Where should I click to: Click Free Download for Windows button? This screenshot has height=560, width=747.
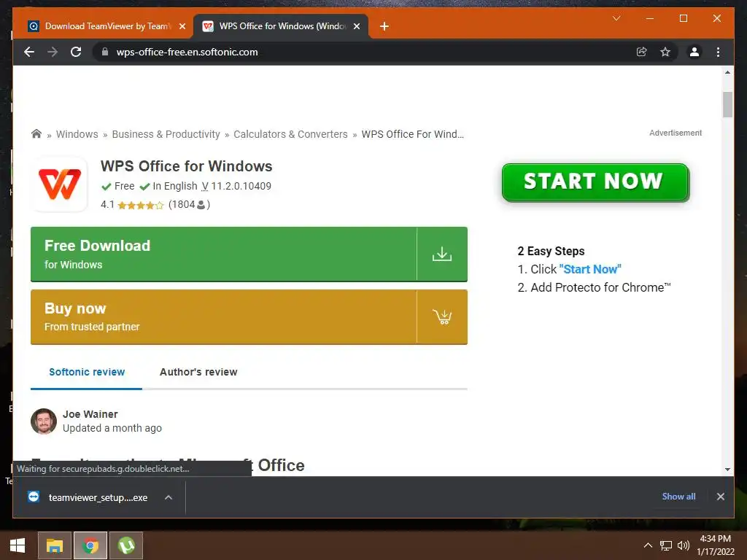249,254
